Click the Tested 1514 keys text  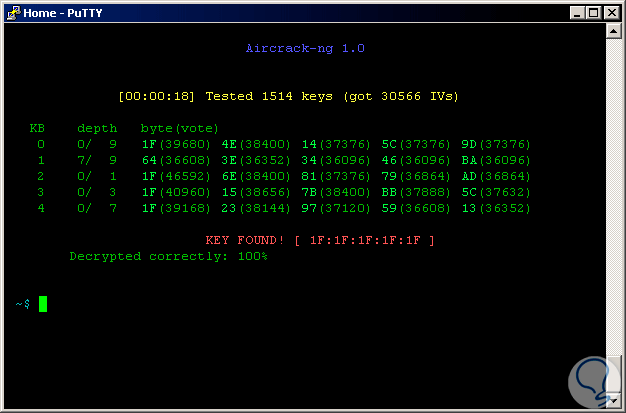point(269,96)
